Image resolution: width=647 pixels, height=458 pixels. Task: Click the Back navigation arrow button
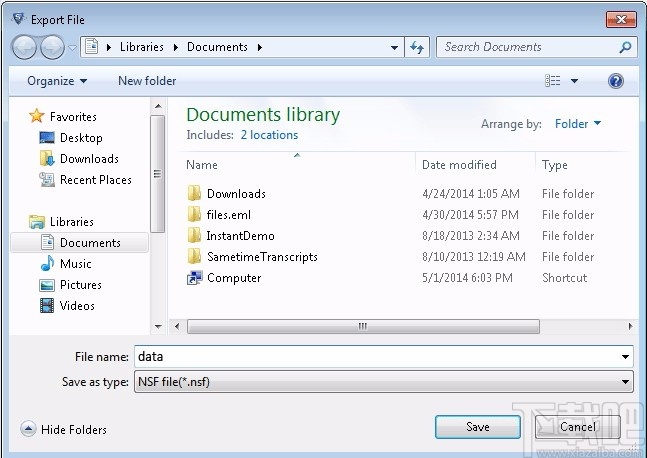pyautogui.click(x=24, y=47)
